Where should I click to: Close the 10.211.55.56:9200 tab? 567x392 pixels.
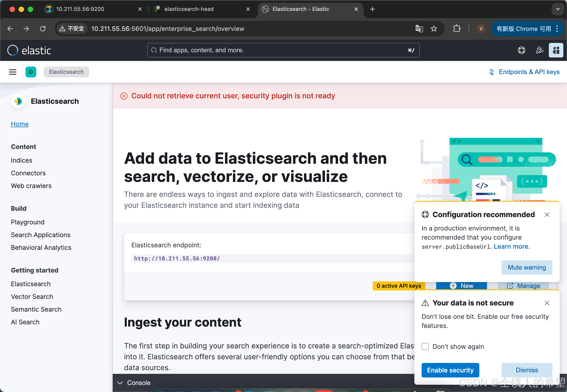click(140, 9)
